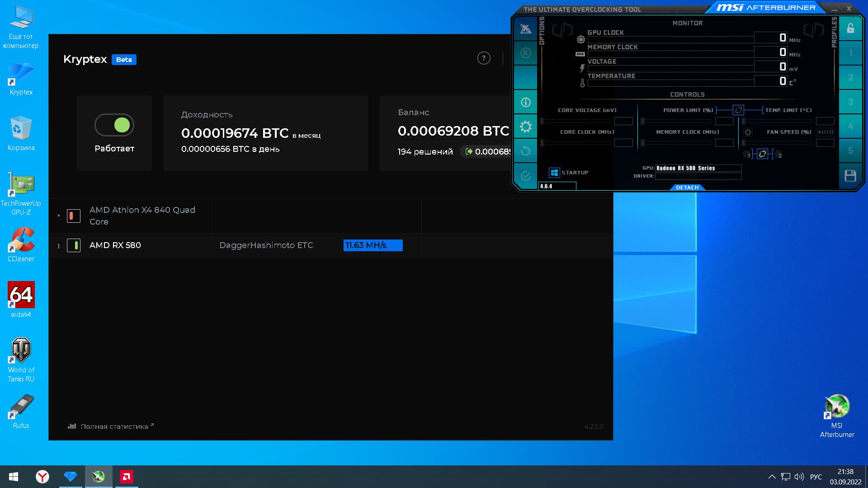Image resolution: width=868 pixels, height=488 pixels.
Task: Toggle fan speed AUTO mode
Action: click(825, 132)
